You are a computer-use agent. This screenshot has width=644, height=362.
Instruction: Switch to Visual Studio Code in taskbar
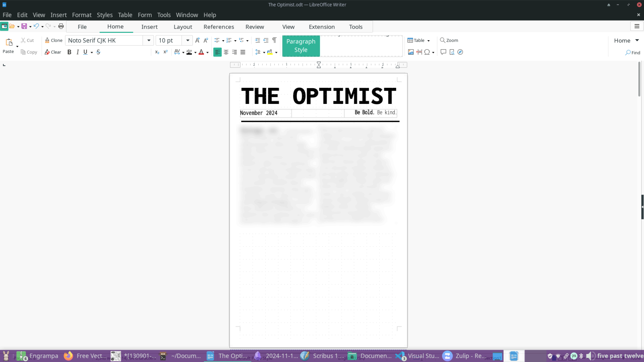tap(417, 356)
